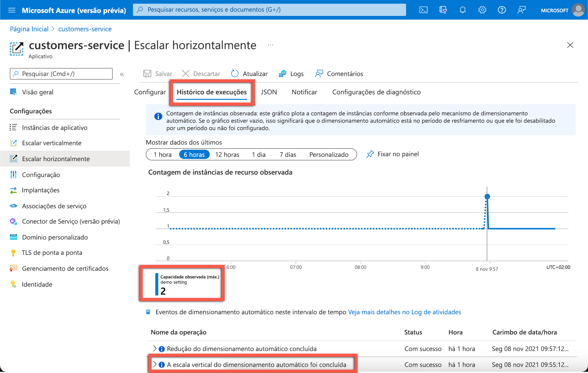Screen dimensions: 588x373
Task: Switch to the Configurar tab
Action: 150,92
